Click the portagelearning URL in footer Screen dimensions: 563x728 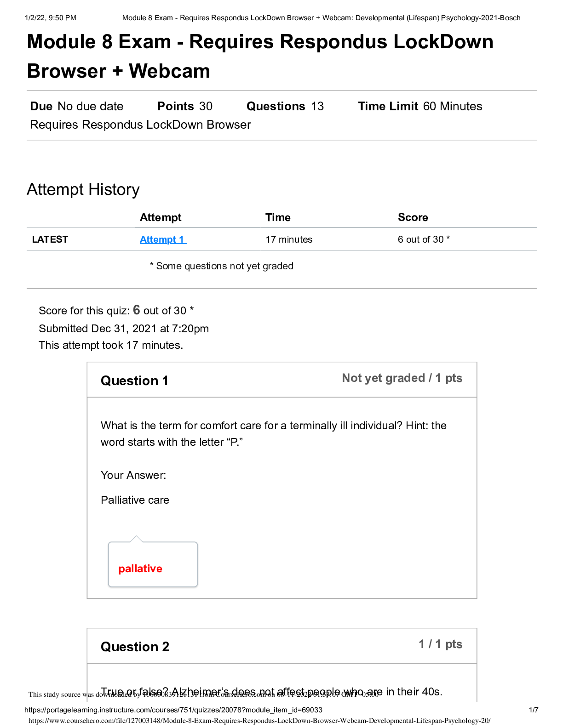173,710
